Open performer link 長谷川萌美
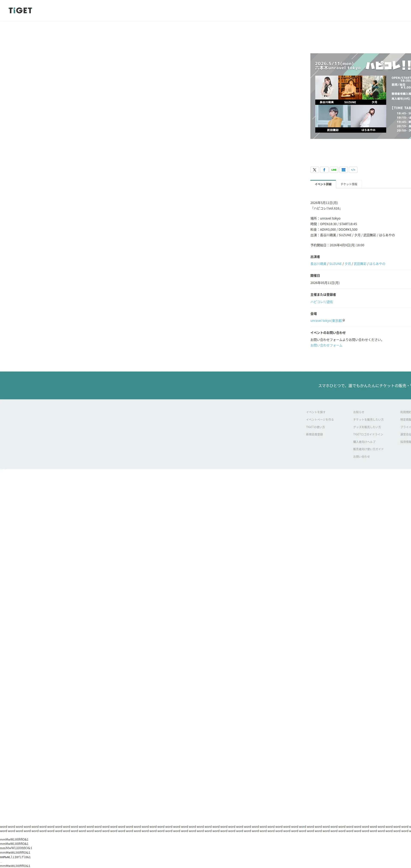Screen dimensions: 411x868 coord(318,264)
